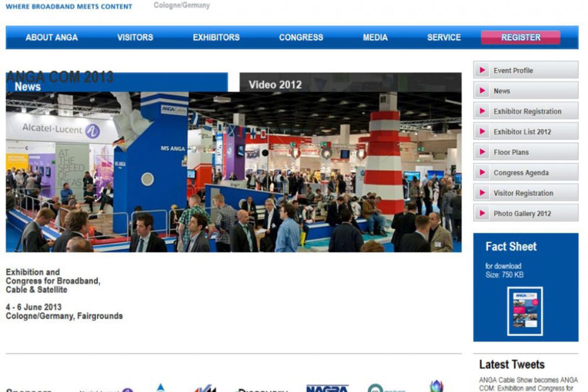This screenshot has width=588, height=392.
Task: Select EXHIBITORS in the navigation bar
Action: (216, 37)
